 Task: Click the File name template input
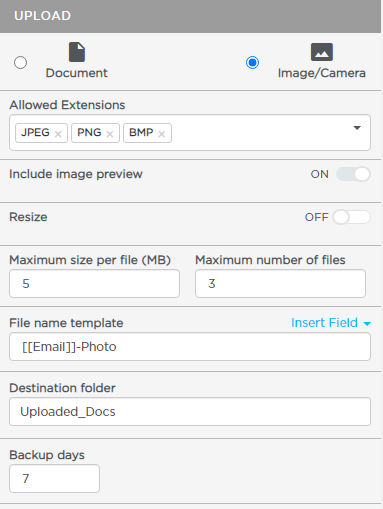190,347
